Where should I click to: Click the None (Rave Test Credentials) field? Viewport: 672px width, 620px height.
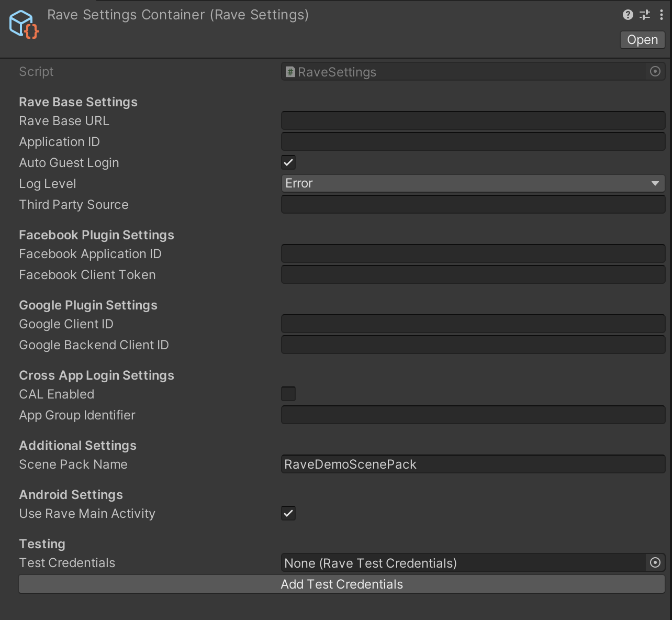463,563
